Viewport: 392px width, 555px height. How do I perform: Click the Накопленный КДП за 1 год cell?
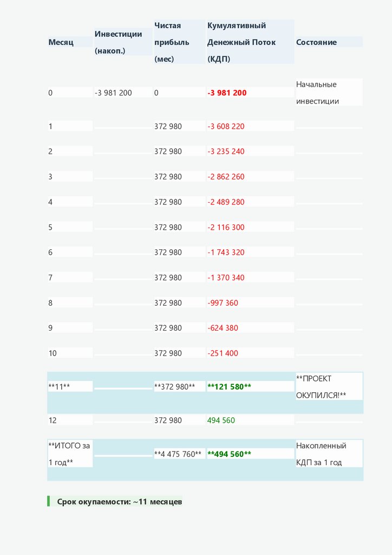321,454
